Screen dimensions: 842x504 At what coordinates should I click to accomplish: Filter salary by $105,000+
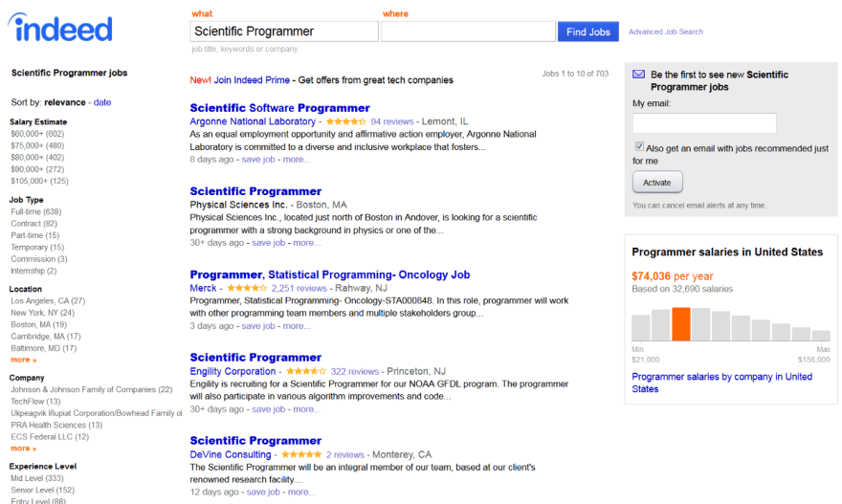click(39, 181)
